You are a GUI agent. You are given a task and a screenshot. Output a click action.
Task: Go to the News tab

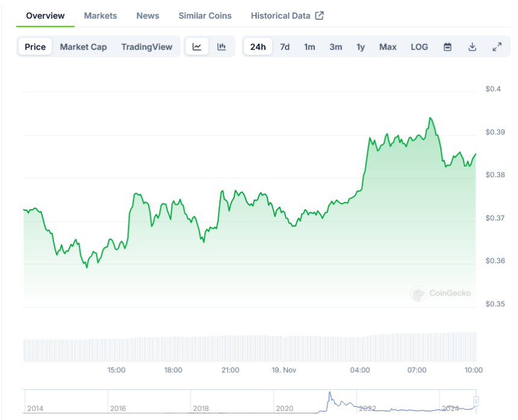pyautogui.click(x=148, y=16)
